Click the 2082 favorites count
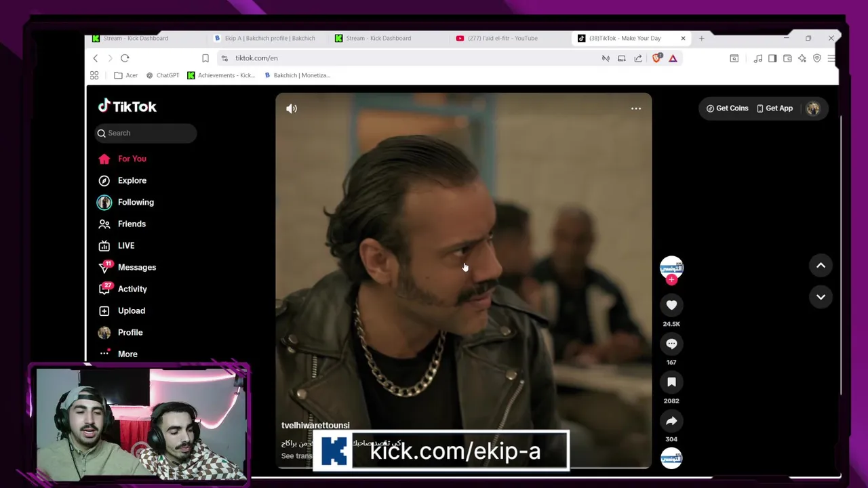Image resolution: width=868 pixels, height=488 pixels. (x=671, y=401)
